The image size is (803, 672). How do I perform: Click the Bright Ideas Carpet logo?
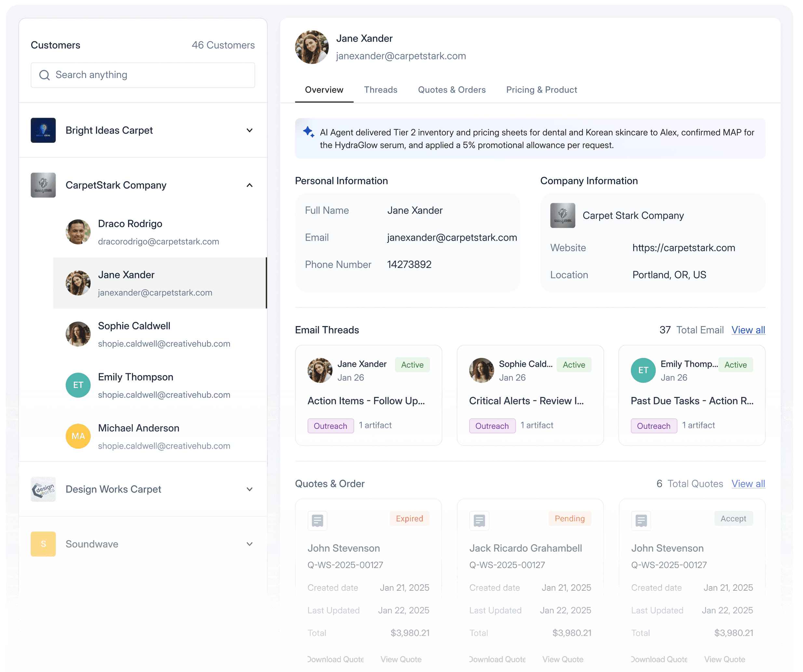click(43, 130)
